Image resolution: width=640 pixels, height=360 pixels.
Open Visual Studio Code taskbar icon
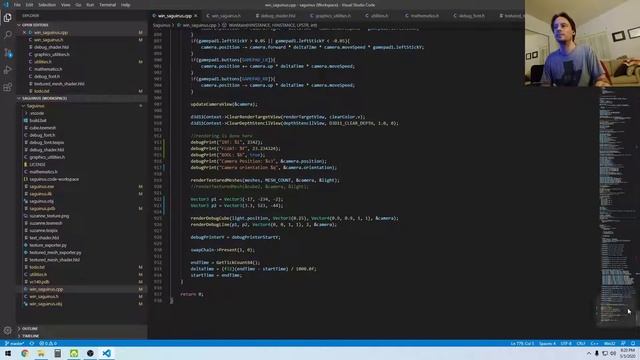[x=107, y=353]
